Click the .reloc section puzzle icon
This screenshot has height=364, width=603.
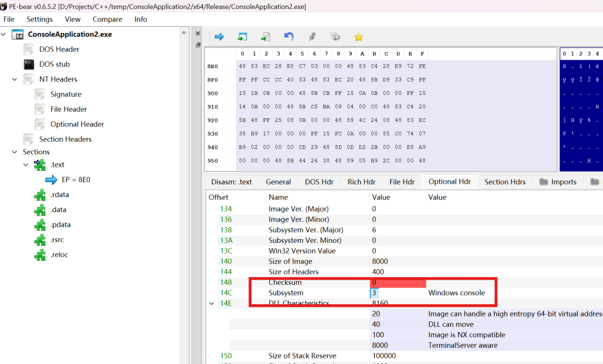click(x=40, y=255)
